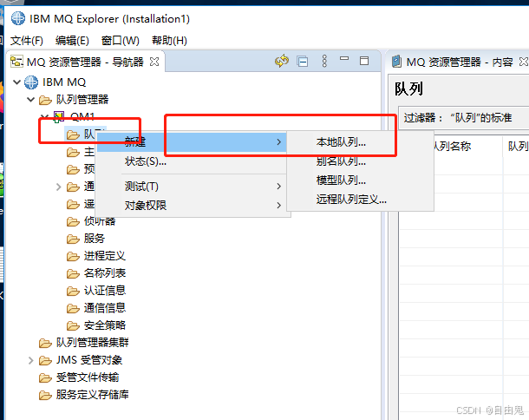The image size is (529, 420).
Task: Click the 认证信息 folder icon
Action: tap(73, 291)
